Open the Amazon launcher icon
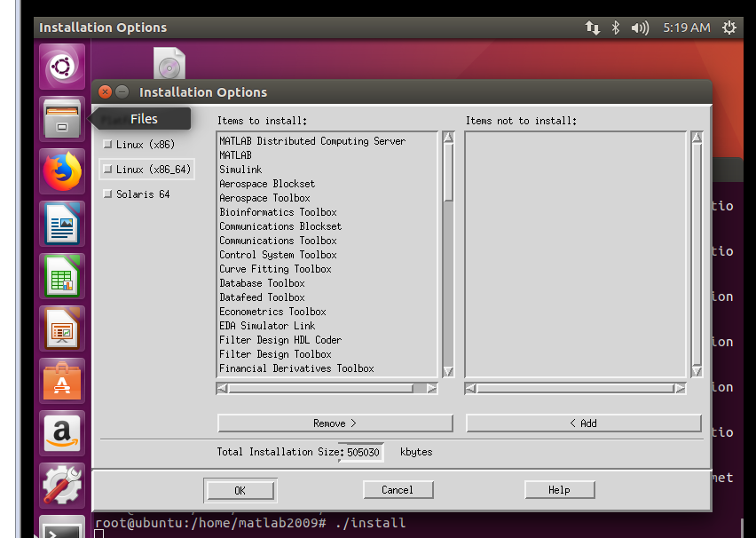The image size is (756, 538). (x=62, y=433)
